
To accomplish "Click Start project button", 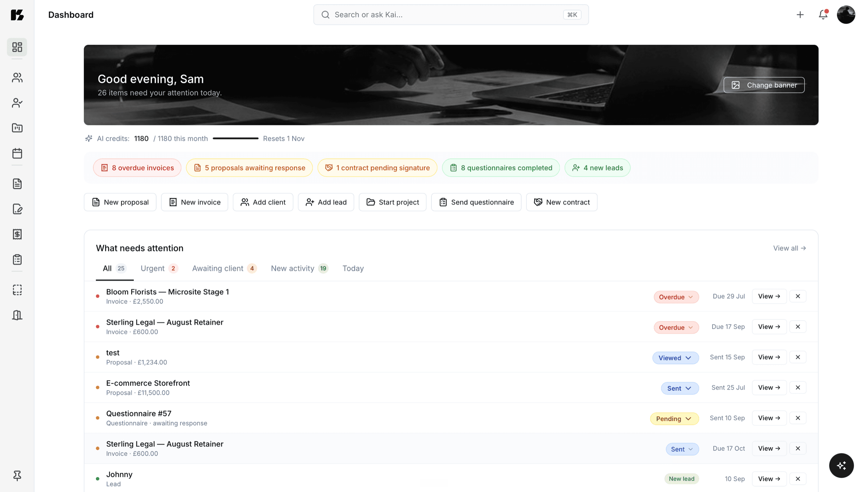I will [392, 202].
